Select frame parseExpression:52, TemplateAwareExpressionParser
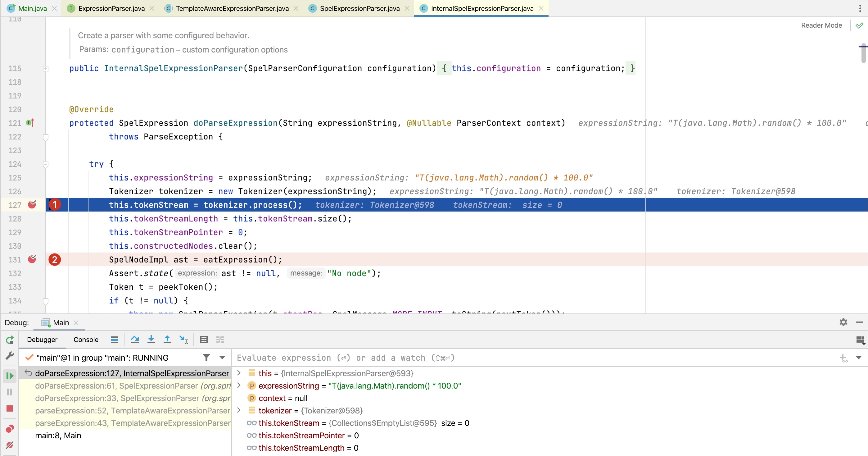 coord(125,411)
